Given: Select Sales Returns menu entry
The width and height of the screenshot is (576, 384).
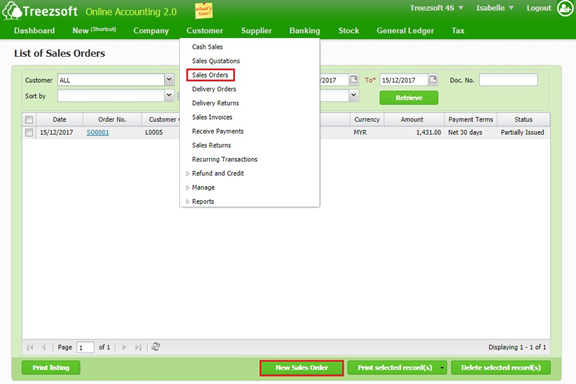Looking at the screenshot, I should 211,145.
